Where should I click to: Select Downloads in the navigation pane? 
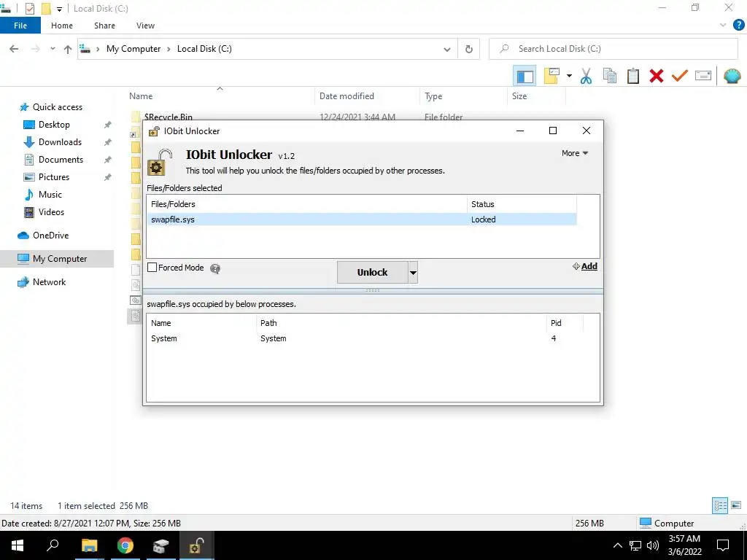60,142
